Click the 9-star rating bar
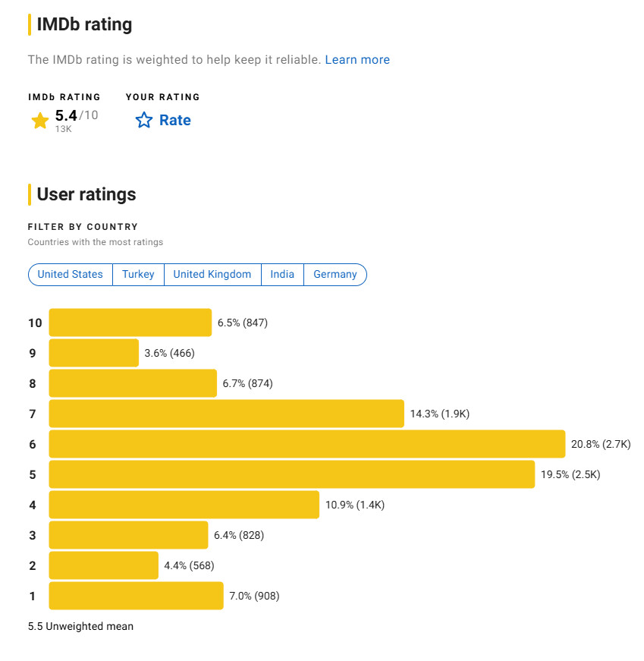This screenshot has height=661, width=644. (x=93, y=353)
